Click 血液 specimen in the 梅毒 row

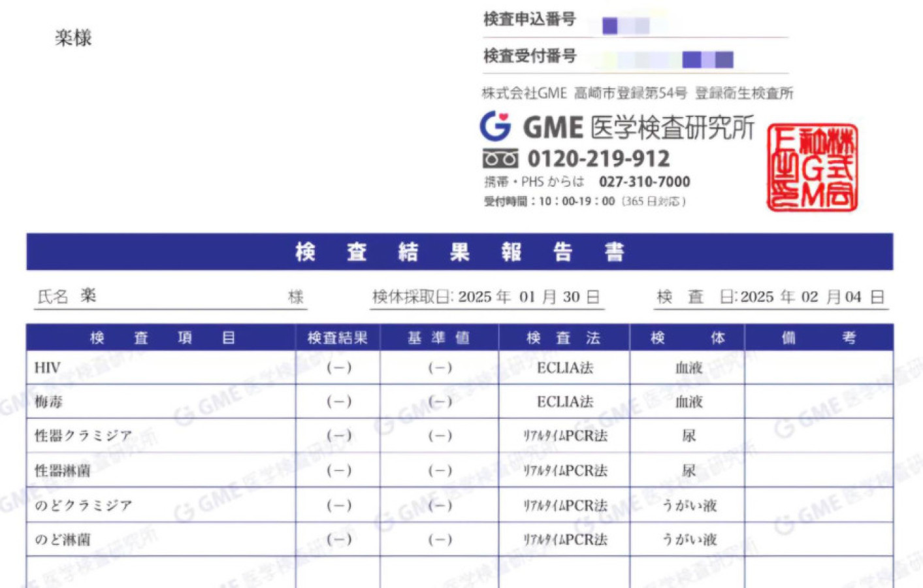688,402
